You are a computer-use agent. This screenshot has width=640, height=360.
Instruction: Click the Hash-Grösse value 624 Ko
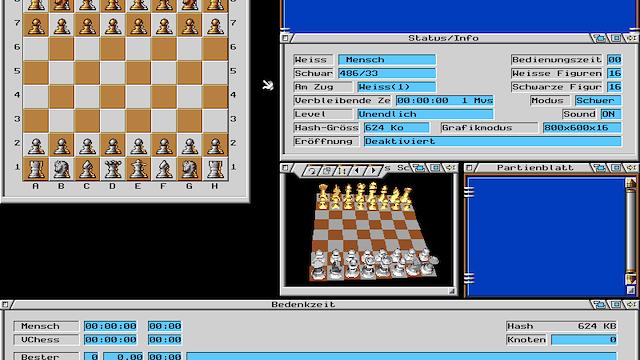click(x=396, y=128)
